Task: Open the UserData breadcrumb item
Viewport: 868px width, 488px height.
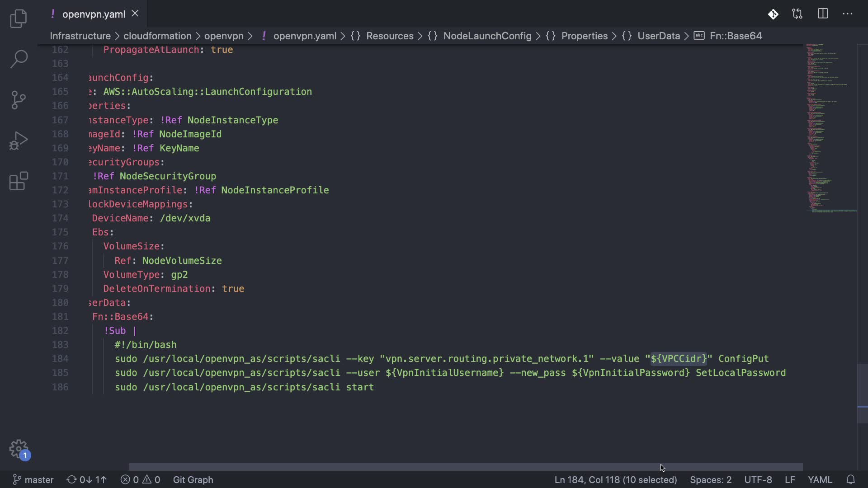Action: pyautogui.click(x=658, y=36)
